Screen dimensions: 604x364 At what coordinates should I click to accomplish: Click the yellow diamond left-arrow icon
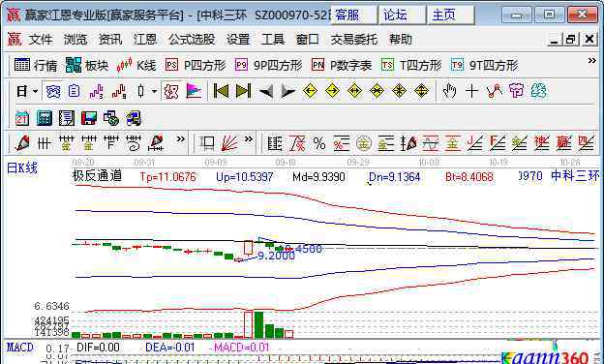[x=310, y=91]
